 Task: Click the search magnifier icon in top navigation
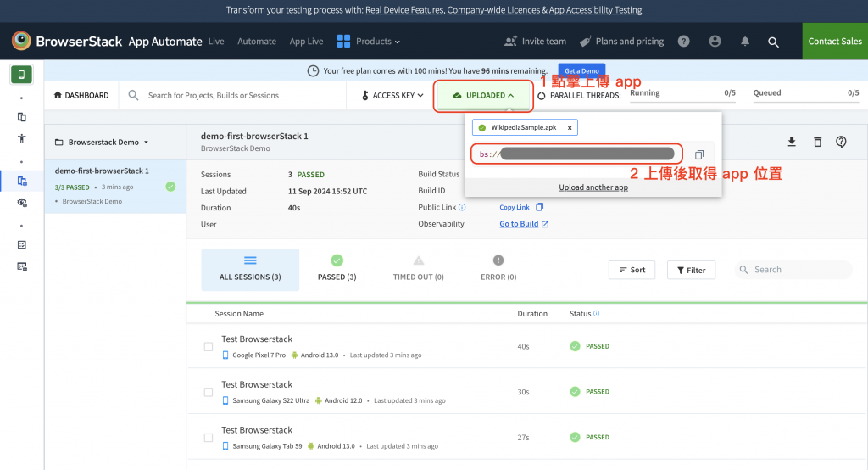pos(773,42)
